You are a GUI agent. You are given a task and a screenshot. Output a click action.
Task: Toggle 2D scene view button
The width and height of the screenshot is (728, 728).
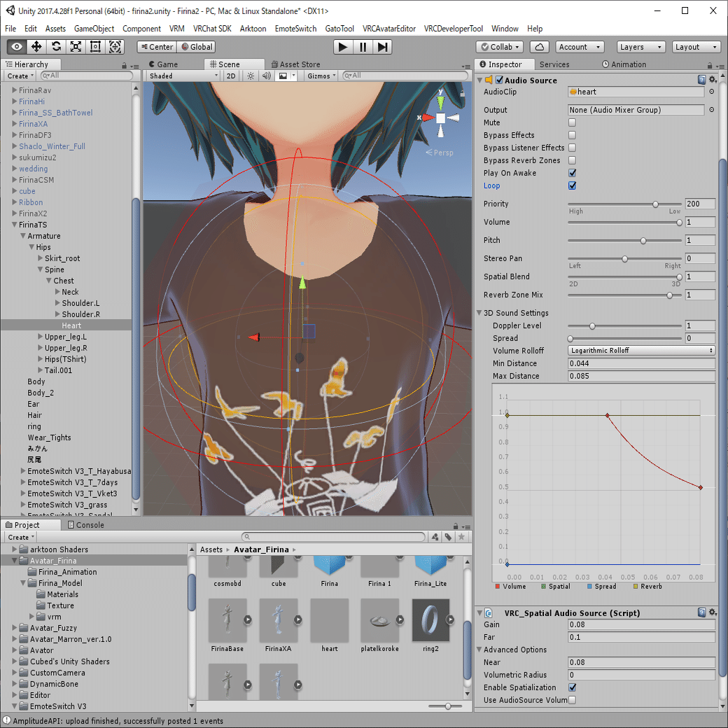pyautogui.click(x=231, y=76)
